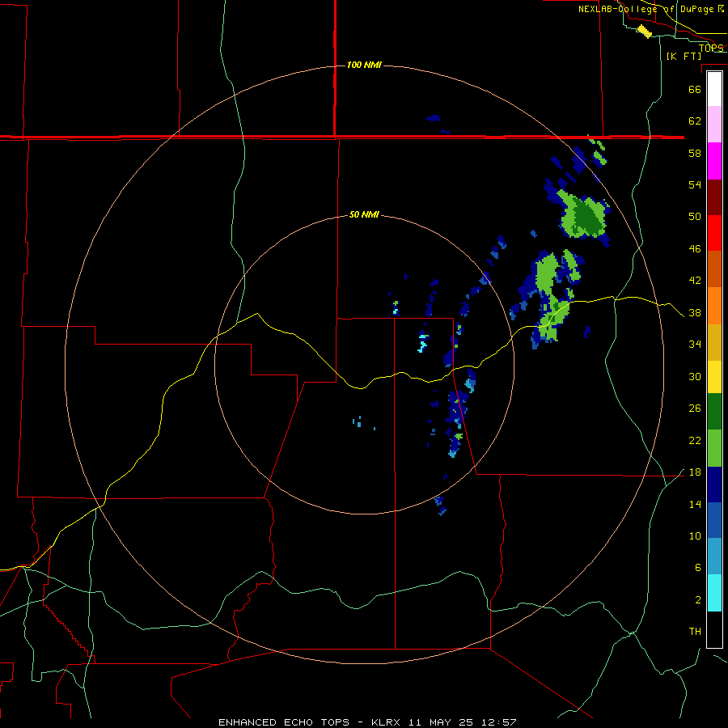This screenshot has height=728, width=728.
Task: Click the 6 legend value
Action: (x=697, y=567)
